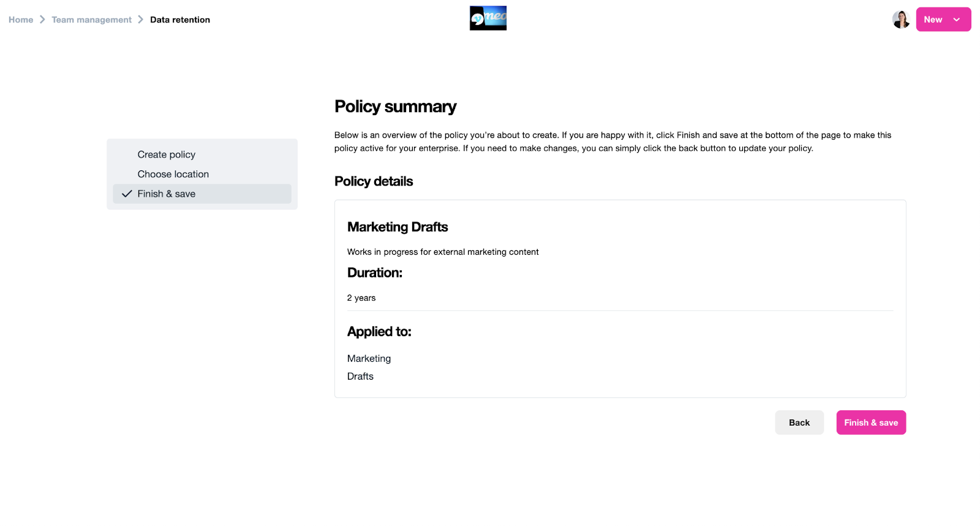Click the Marketing Drafts policy title

pyautogui.click(x=398, y=227)
